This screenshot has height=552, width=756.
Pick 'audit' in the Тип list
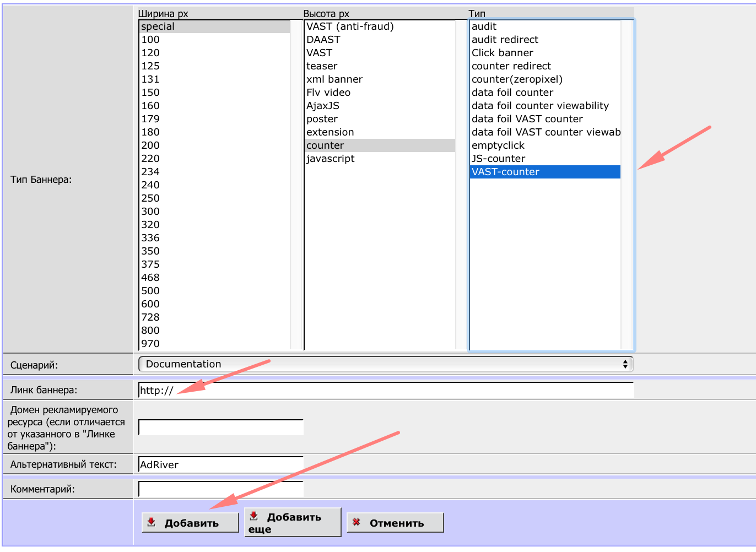coord(545,26)
